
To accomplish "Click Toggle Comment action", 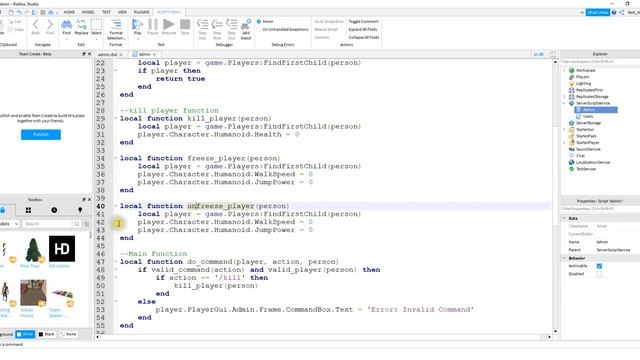I will pos(363,21).
